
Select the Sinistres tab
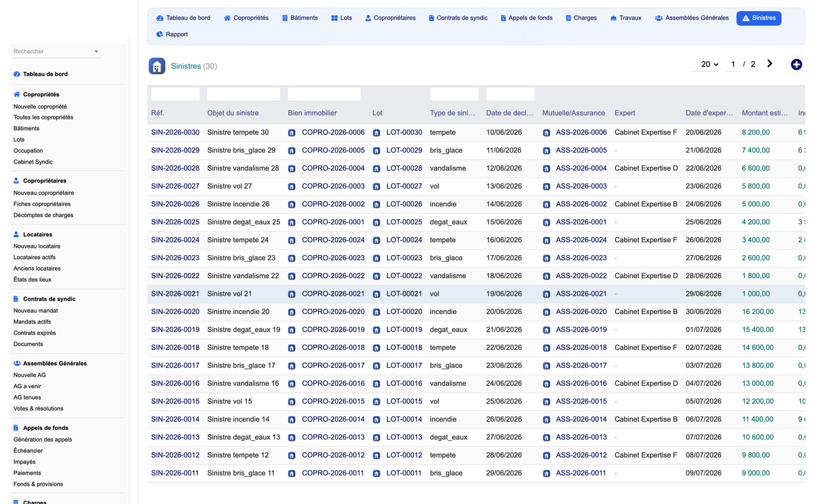(x=758, y=18)
